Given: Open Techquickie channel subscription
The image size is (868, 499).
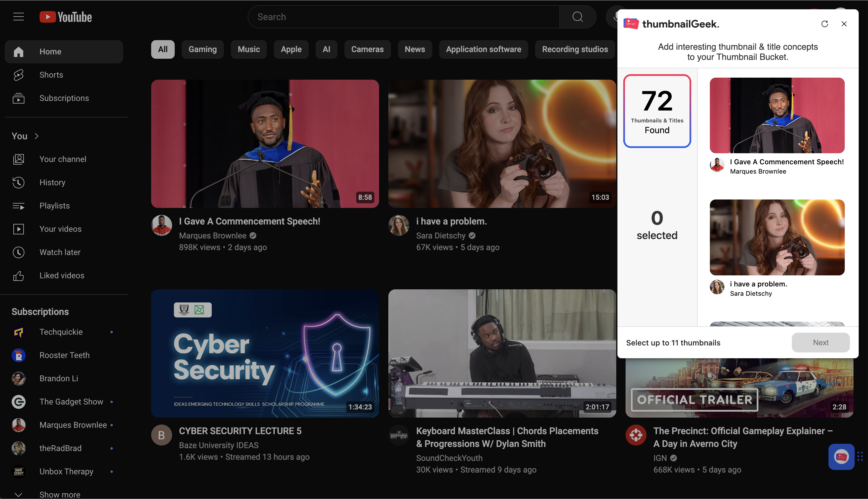Looking at the screenshot, I should tap(64, 332).
